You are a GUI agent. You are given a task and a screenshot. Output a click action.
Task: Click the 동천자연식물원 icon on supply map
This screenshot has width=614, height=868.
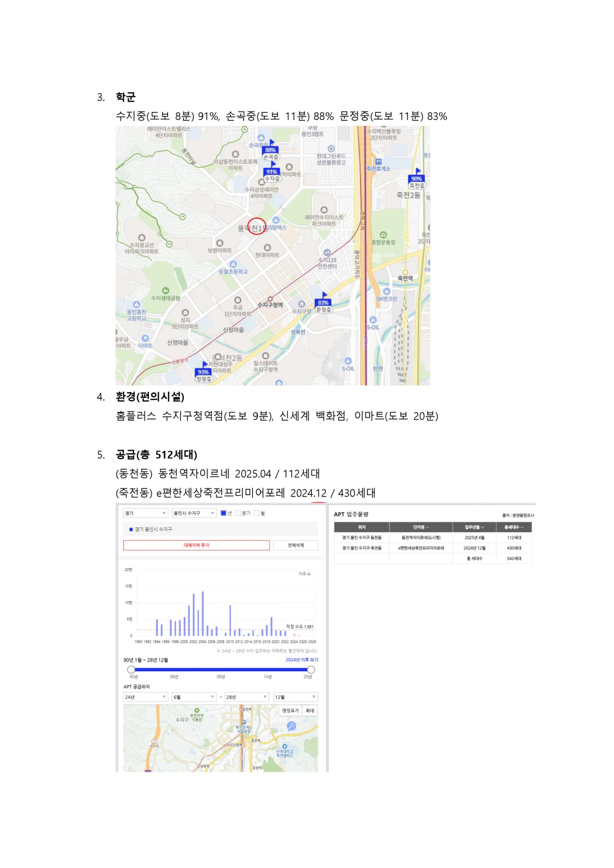point(197,710)
